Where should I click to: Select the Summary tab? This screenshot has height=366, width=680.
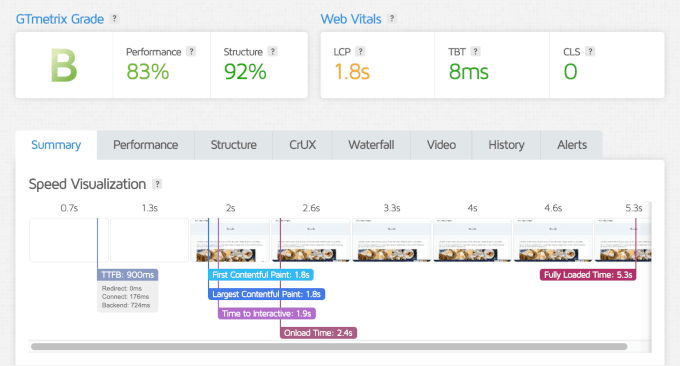click(x=56, y=145)
